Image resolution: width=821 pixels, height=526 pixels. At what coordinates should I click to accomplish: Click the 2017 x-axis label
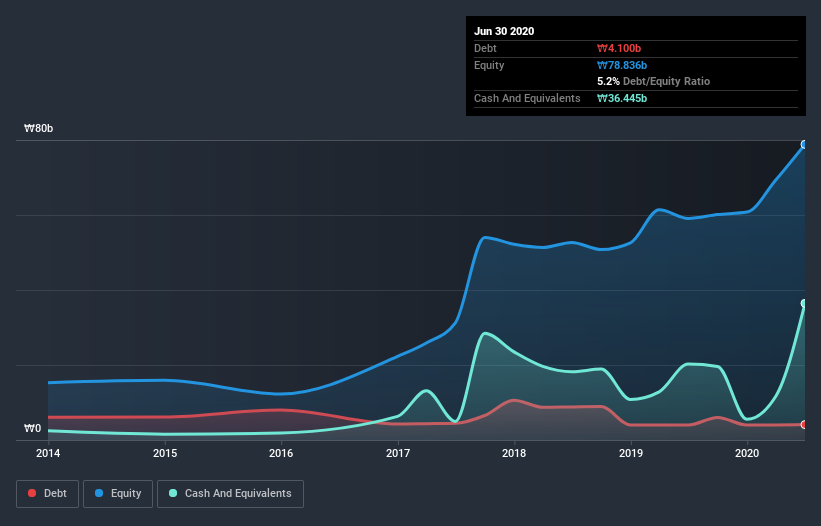pyautogui.click(x=398, y=453)
